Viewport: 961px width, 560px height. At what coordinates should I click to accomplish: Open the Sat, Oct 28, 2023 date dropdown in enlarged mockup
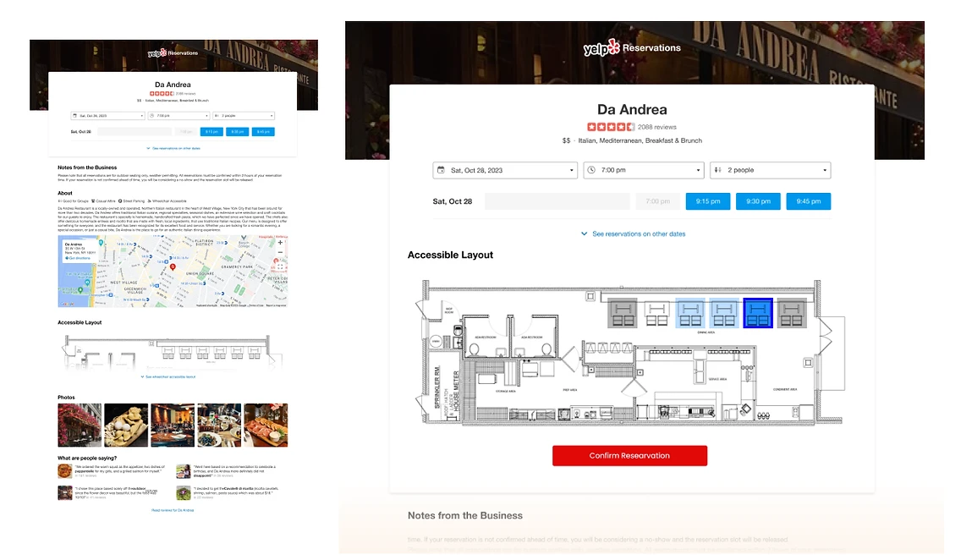(x=505, y=170)
